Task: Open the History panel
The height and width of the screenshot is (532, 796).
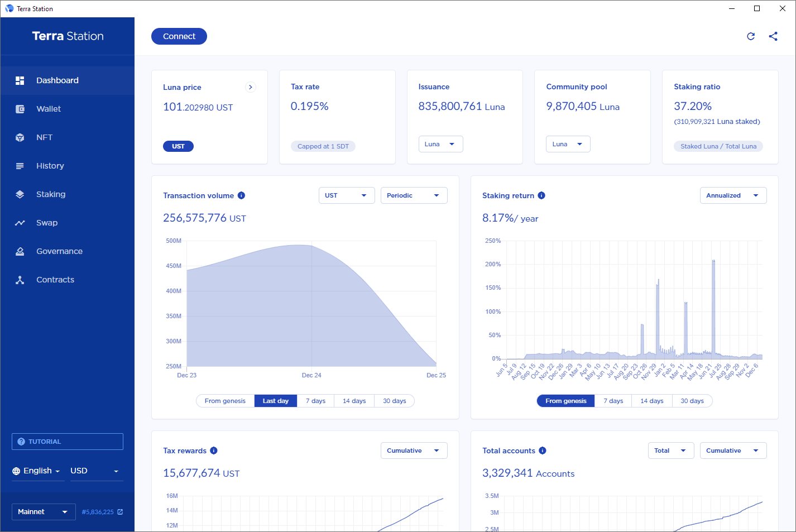Action: coord(50,165)
